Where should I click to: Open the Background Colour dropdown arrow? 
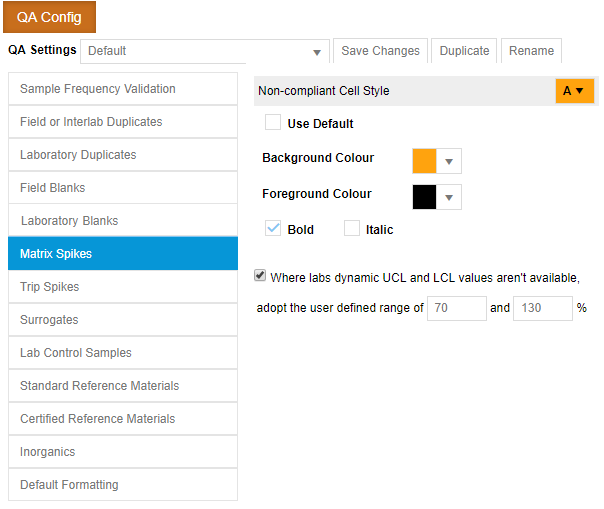click(449, 161)
